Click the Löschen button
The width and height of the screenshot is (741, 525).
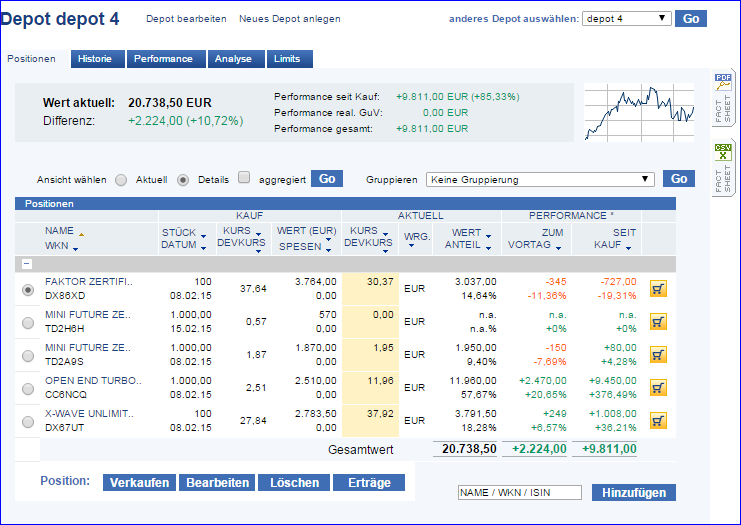point(294,482)
